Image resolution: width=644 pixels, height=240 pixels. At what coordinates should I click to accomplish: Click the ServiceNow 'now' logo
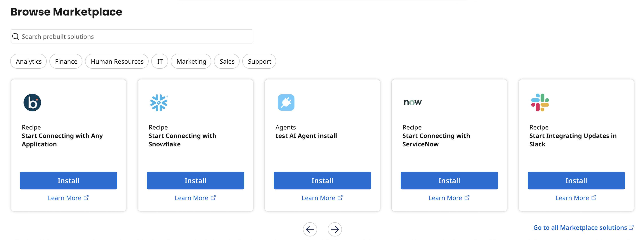tap(412, 102)
